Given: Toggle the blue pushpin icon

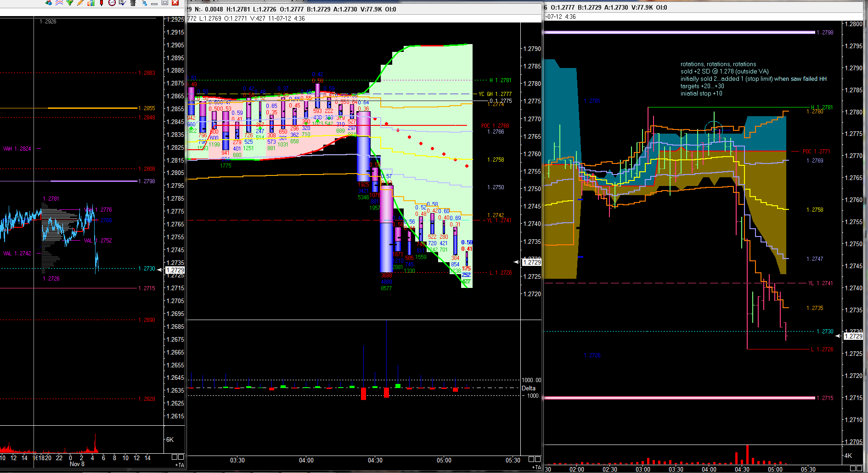Looking at the screenshot, I should tap(144, 3).
